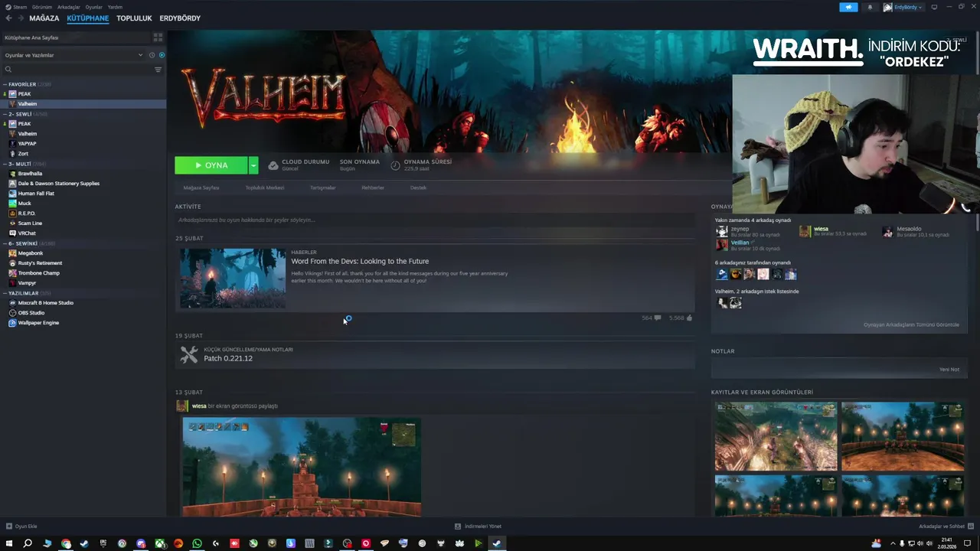Enter Big Picture mode via monitor icon
The width and height of the screenshot is (980, 551).
[934, 7]
